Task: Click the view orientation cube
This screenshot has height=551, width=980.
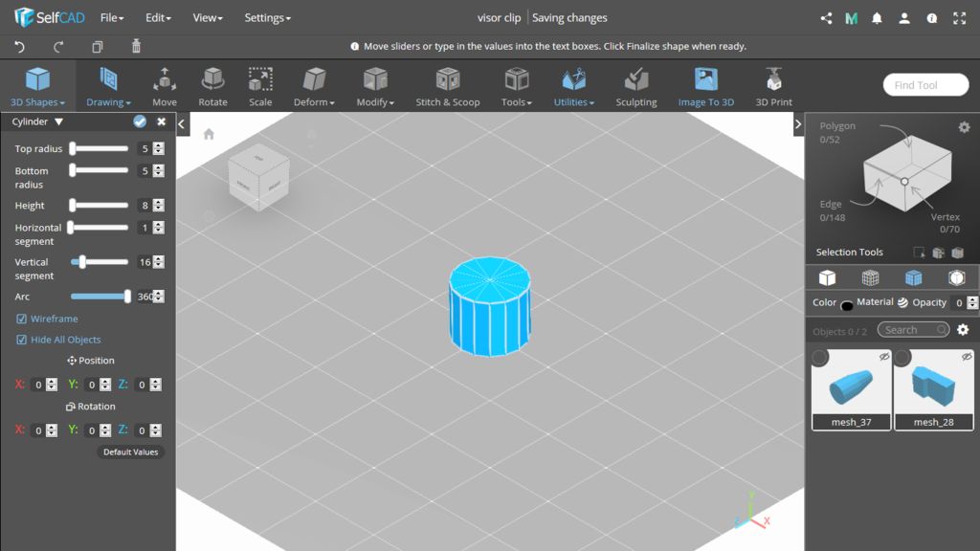Action: click(x=258, y=177)
